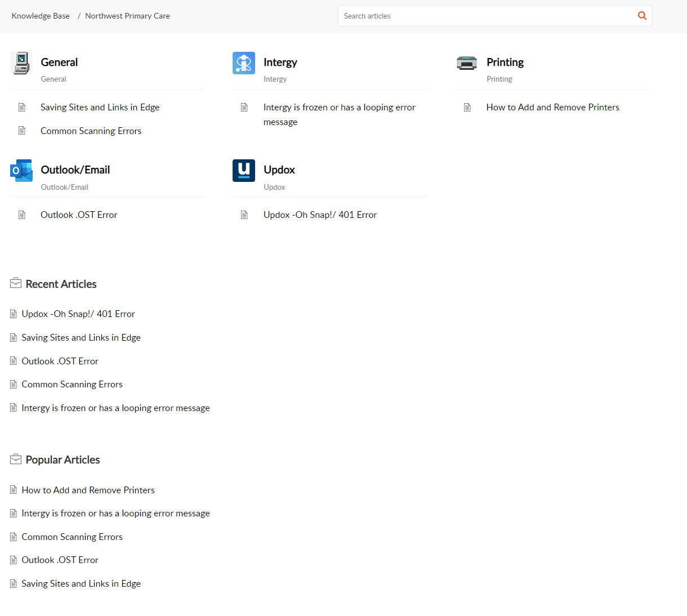
Task: Click document icon beside Intergy frozen article in Intergy section
Action: coord(244,107)
